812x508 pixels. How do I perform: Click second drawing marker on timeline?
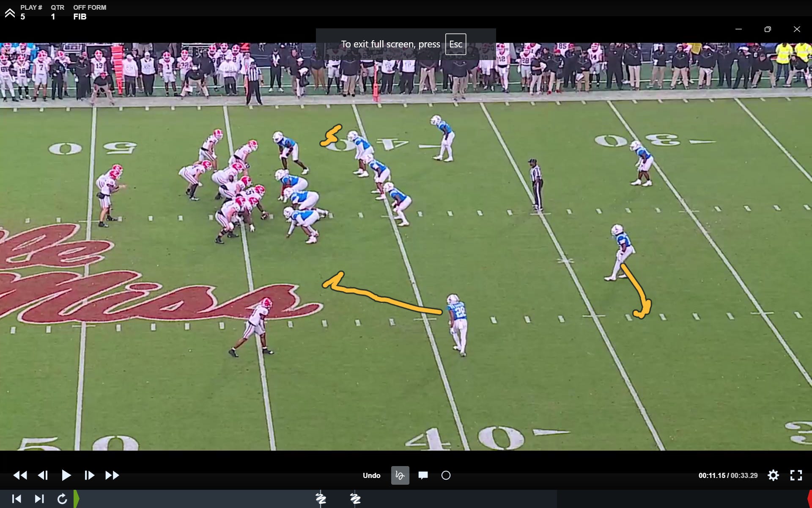pos(355,499)
